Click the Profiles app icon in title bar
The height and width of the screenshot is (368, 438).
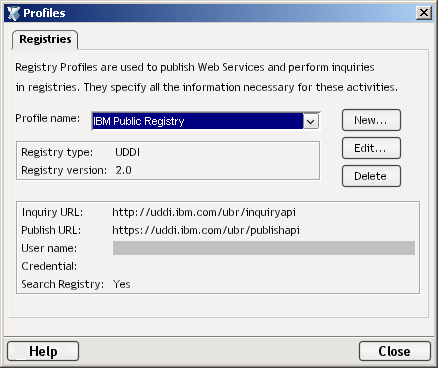coord(13,13)
